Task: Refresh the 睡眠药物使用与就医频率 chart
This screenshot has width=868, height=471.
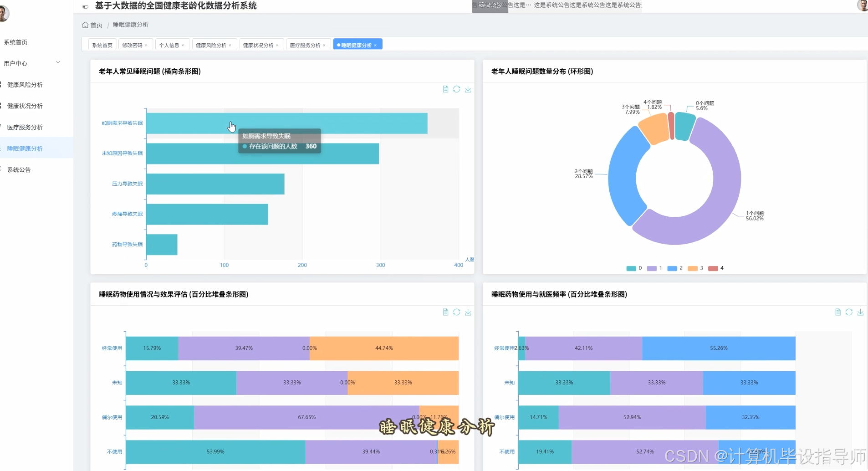Action: tap(849, 312)
